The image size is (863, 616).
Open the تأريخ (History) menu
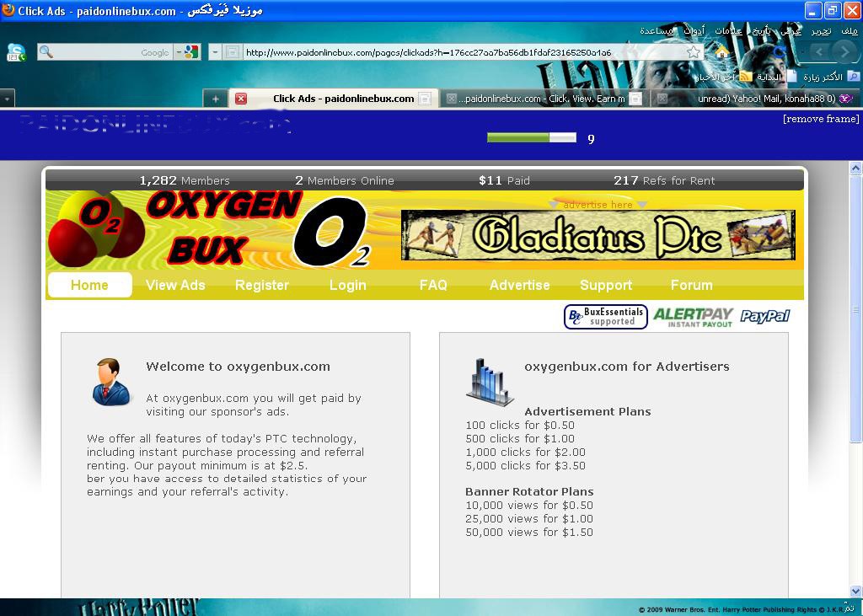(x=762, y=31)
